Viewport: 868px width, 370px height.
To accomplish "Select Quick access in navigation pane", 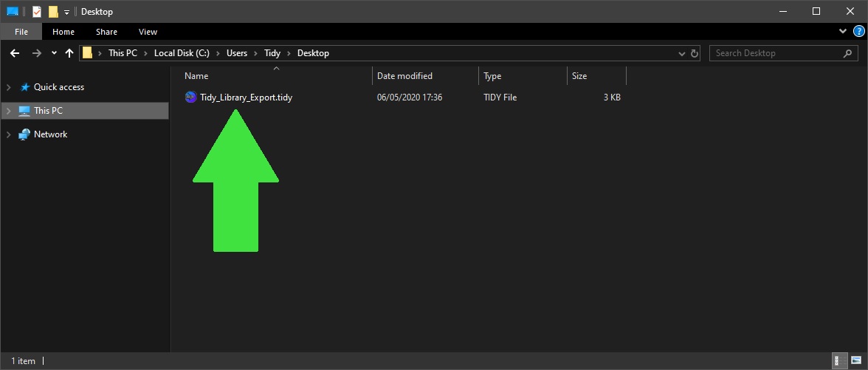I will (x=59, y=87).
